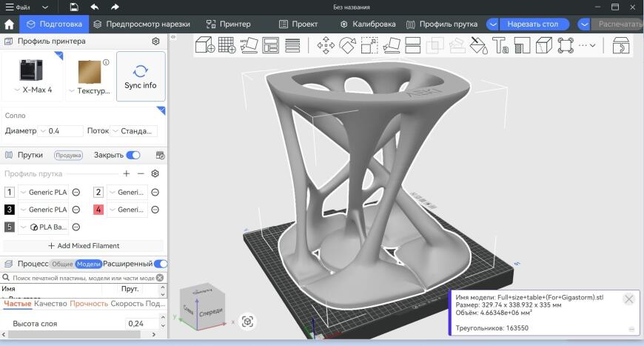
Task: Click the Measure tool icon in toolbar
Action: point(566,45)
